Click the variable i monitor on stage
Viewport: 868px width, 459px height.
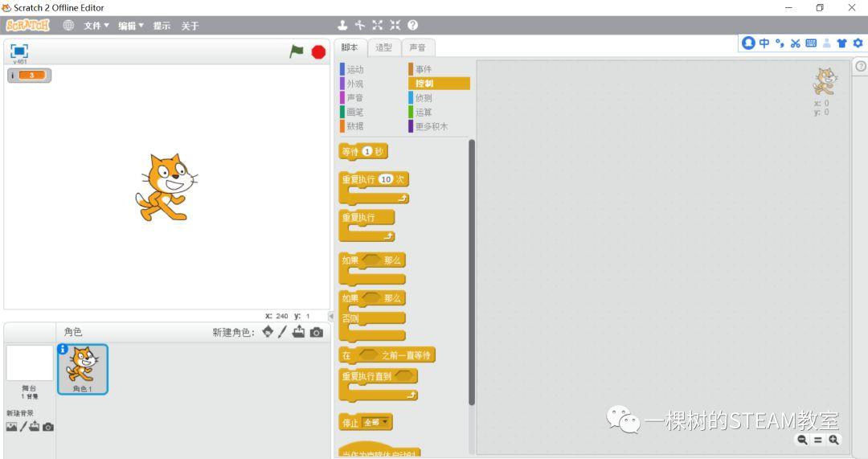pyautogui.click(x=30, y=76)
